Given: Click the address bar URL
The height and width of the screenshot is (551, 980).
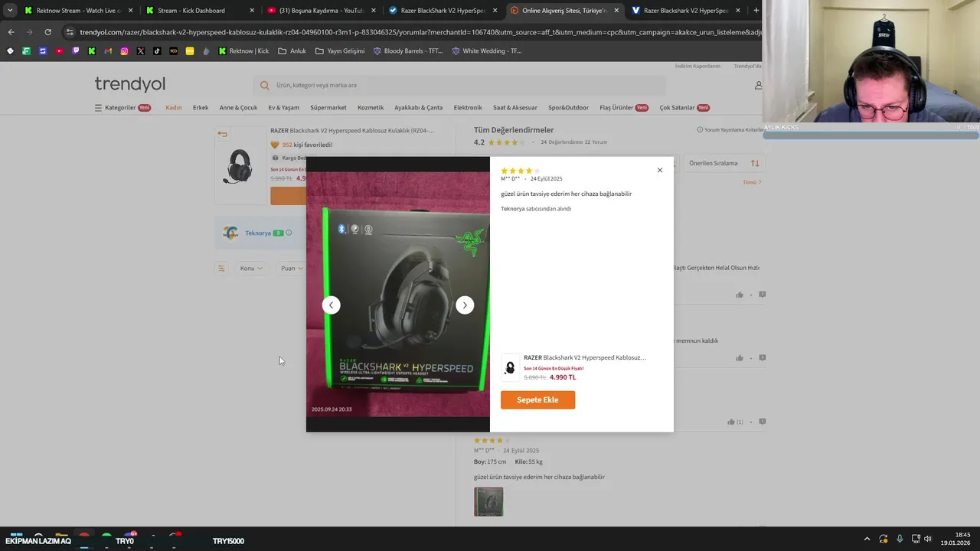Looking at the screenshot, I should click(420, 32).
